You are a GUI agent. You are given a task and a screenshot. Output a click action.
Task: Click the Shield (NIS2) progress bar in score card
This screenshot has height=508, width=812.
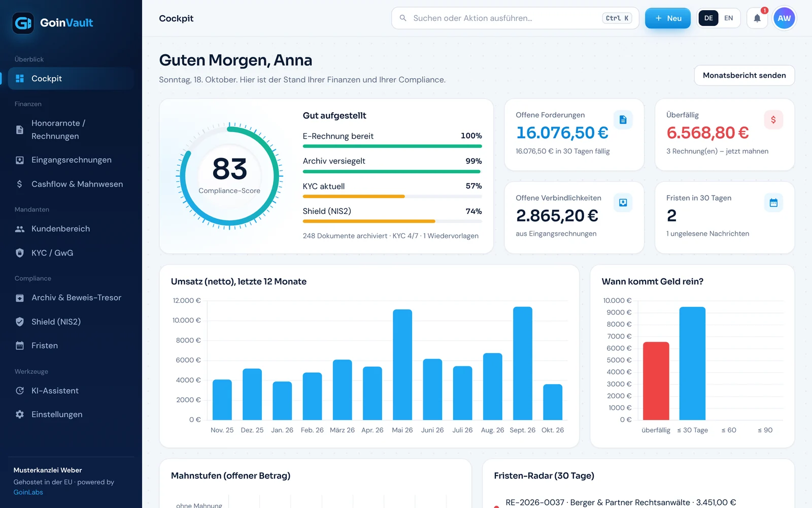(x=392, y=221)
